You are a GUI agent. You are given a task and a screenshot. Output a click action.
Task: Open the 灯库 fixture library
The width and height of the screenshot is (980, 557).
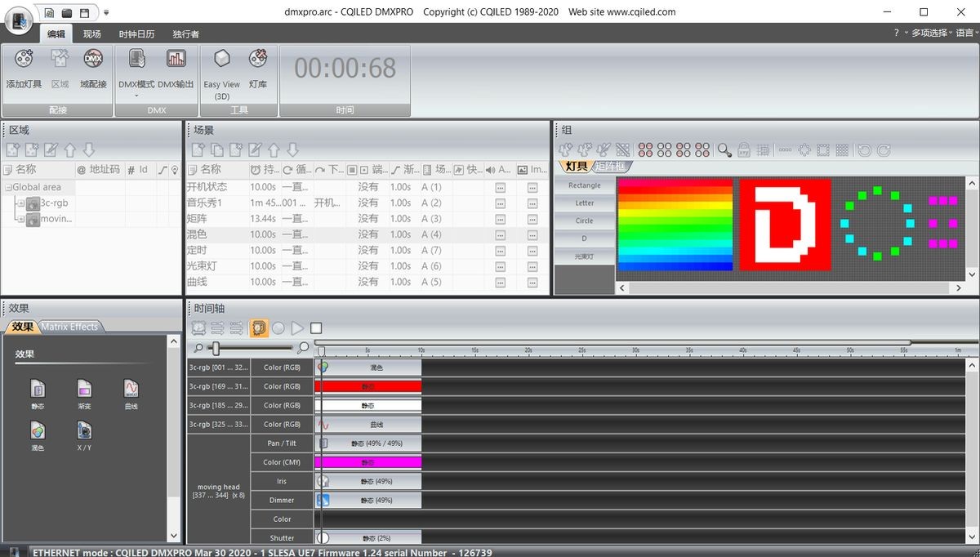258,60
